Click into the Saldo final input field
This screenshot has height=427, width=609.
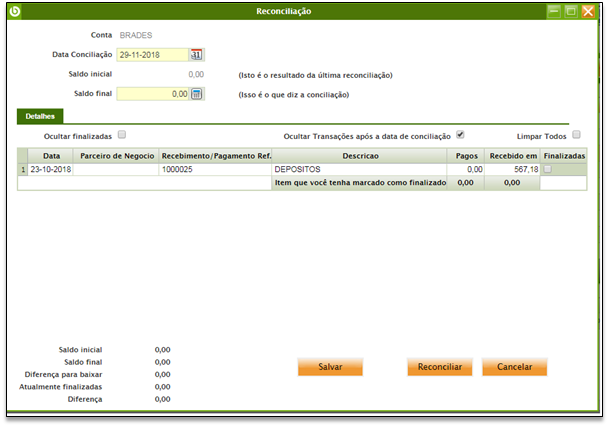pyautogui.click(x=152, y=94)
